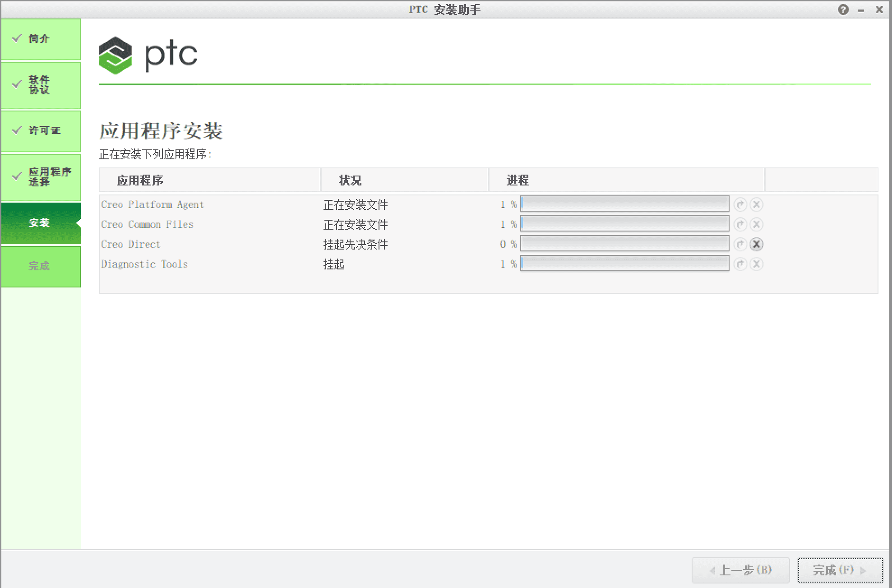892x588 pixels.
Task: Click the retry icon for Creo Platform Agent
Action: tap(740, 204)
